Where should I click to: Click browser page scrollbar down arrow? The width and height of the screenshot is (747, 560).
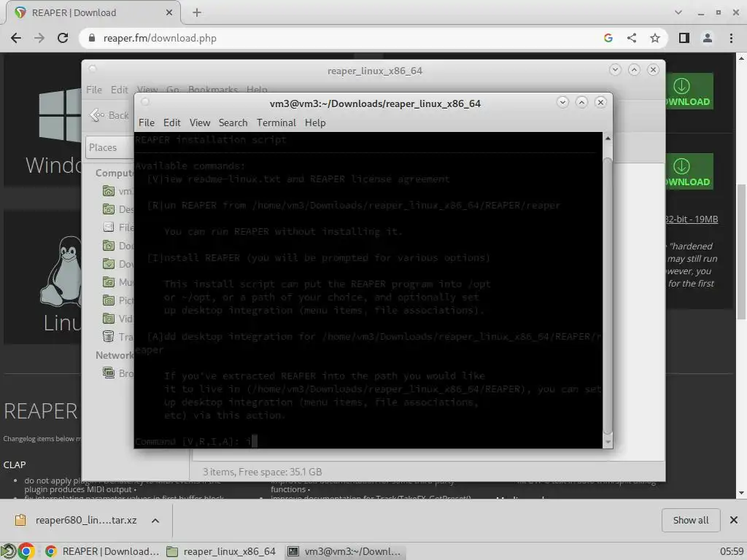pyautogui.click(x=741, y=493)
